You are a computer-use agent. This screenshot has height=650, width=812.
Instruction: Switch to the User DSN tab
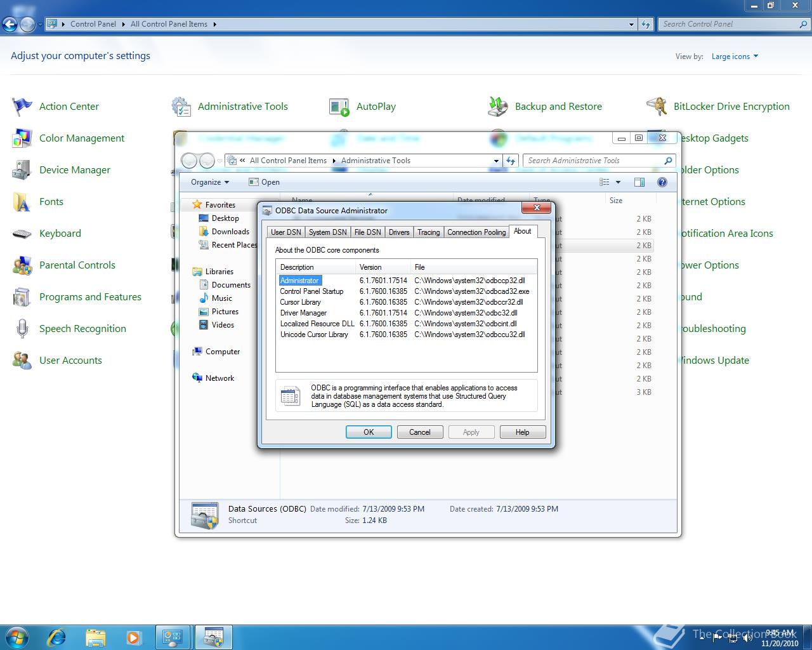pyautogui.click(x=286, y=232)
